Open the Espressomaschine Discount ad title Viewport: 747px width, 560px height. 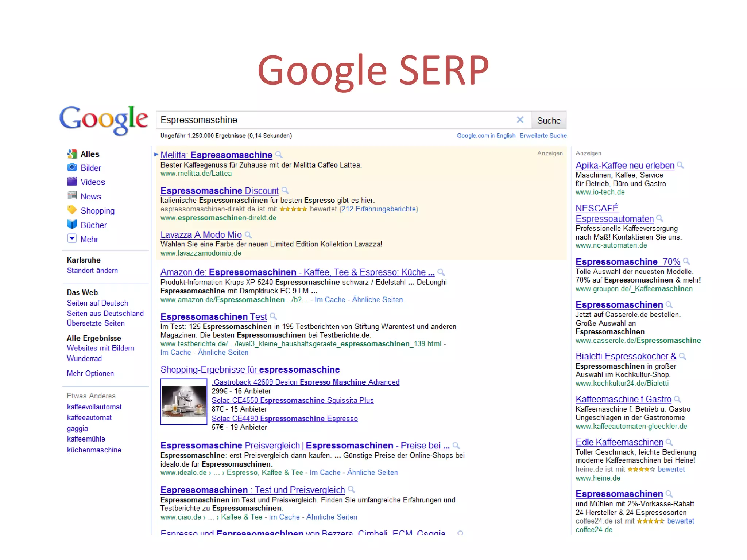click(219, 191)
